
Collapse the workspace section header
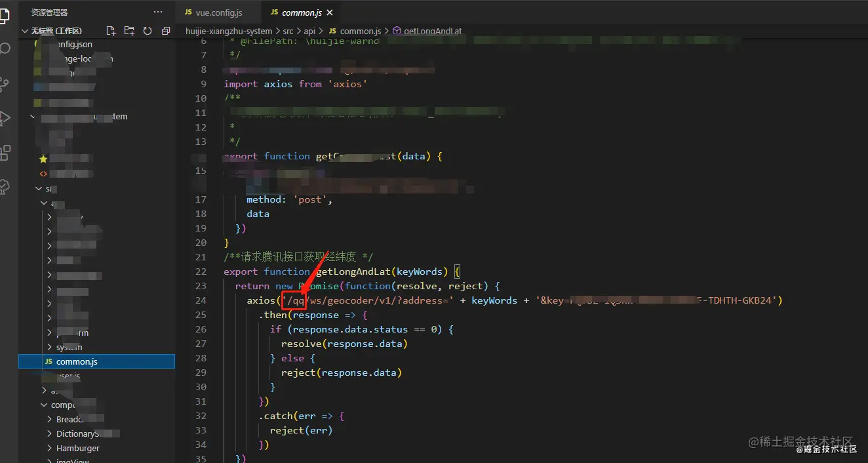point(57,31)
